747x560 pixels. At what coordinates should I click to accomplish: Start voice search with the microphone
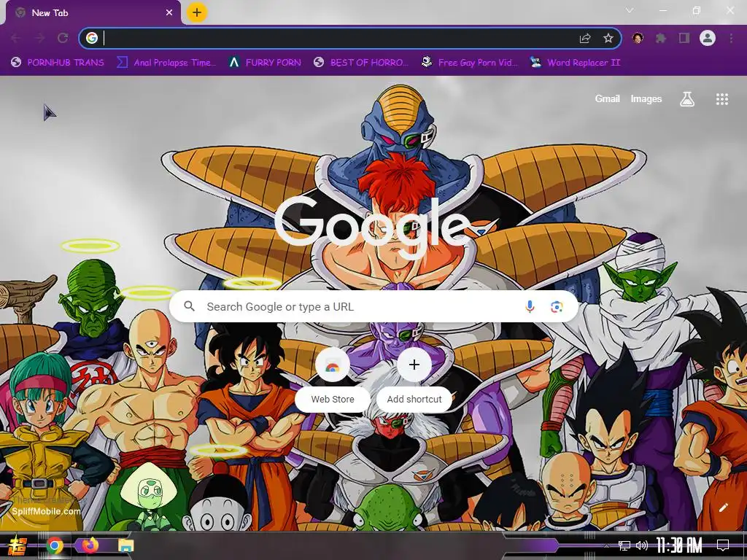tap(530, 307)
